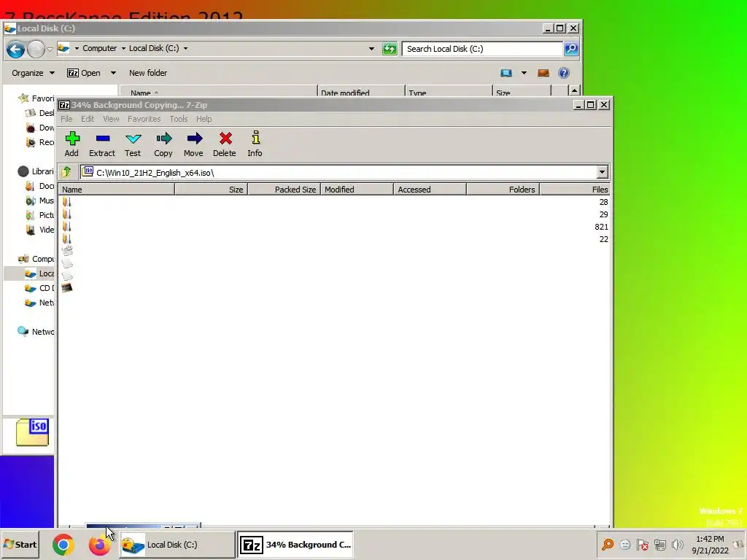
Task: Launch Google Chrome from the taskbar
Action: 63,544
